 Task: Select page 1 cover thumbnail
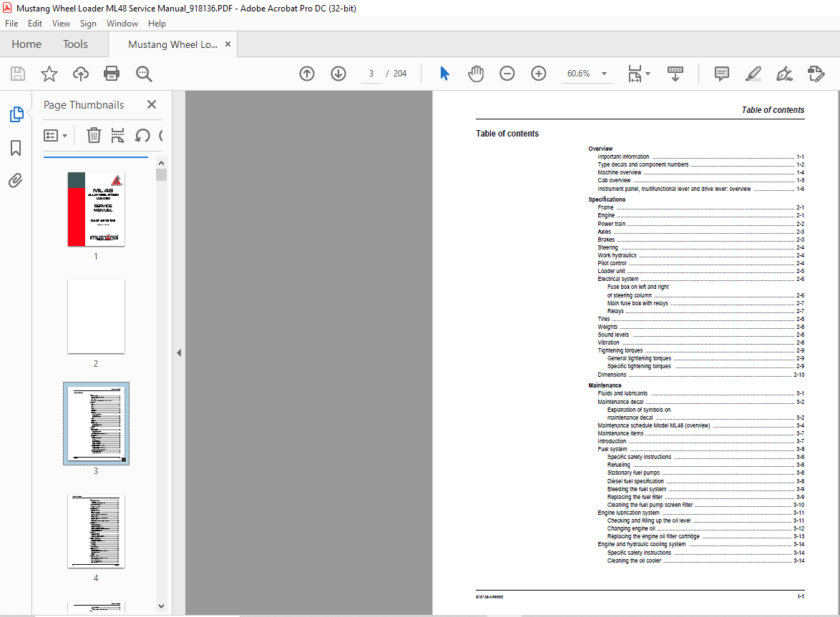coord(96,209)
